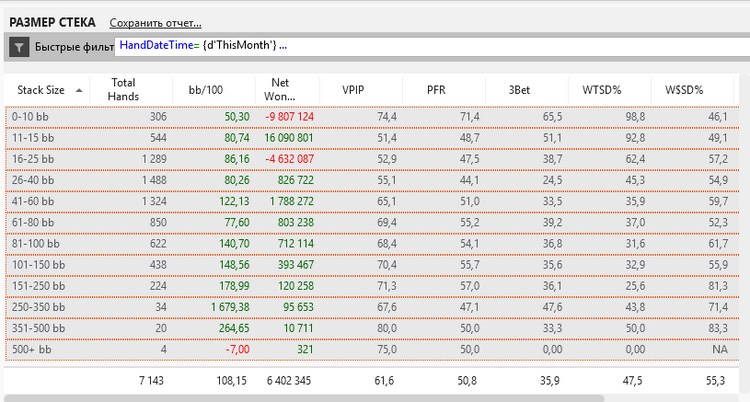Select the '500+ bb' row
This screenshot has height=402, width=750.
coord(372,349)
